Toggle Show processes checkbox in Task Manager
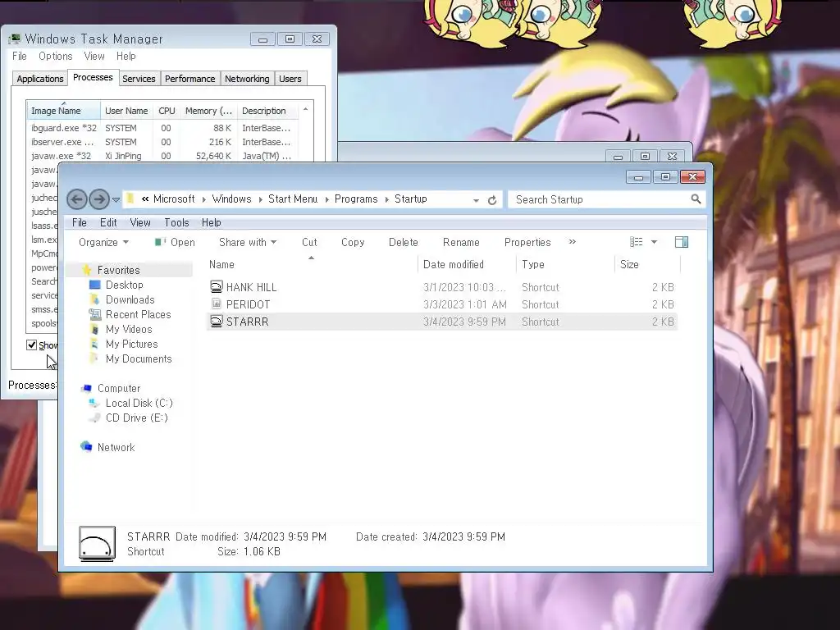 [32, 345]
